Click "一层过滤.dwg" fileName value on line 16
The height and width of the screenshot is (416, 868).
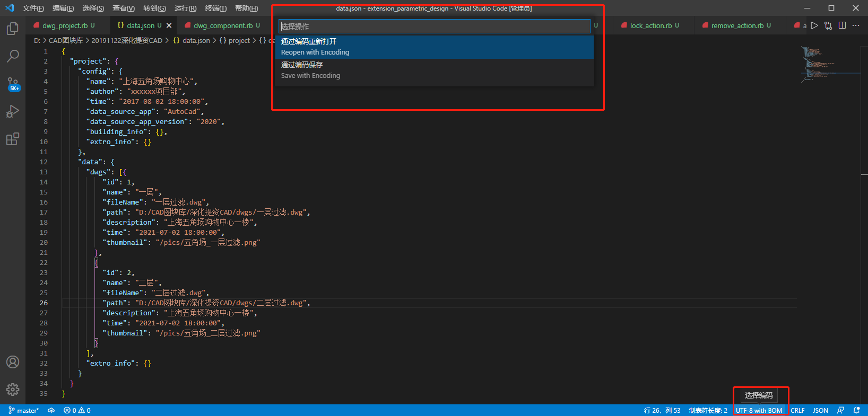click(x=179, y=202)
